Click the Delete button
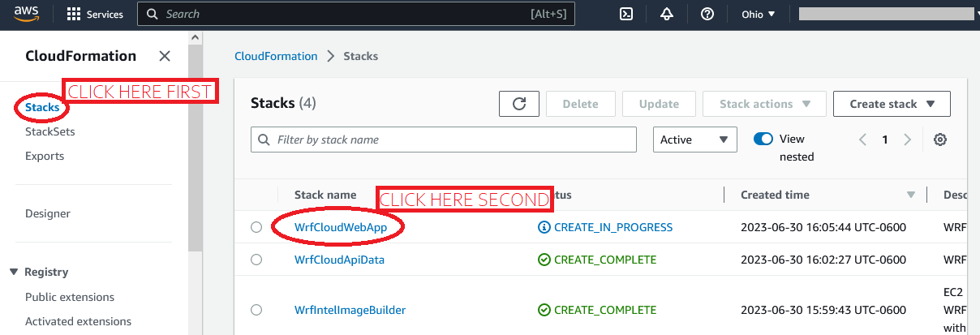The height and width of the screenshot is (335, 980). click(580, 104)
